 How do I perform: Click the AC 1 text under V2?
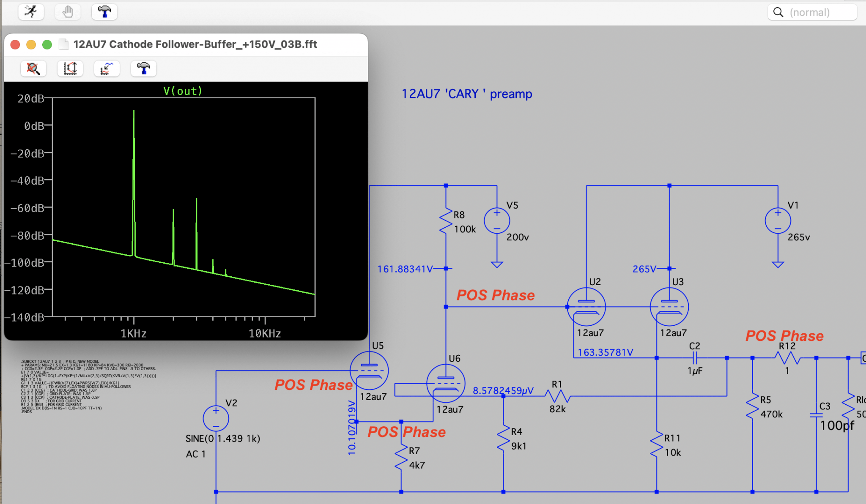pyautogui.click(x=196, y=454)
